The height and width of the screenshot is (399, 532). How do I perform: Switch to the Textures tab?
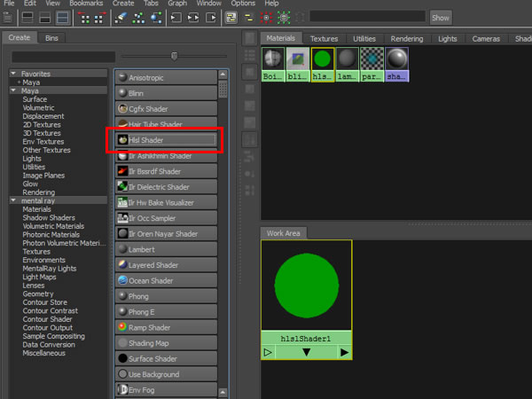[x=324, y=39]
